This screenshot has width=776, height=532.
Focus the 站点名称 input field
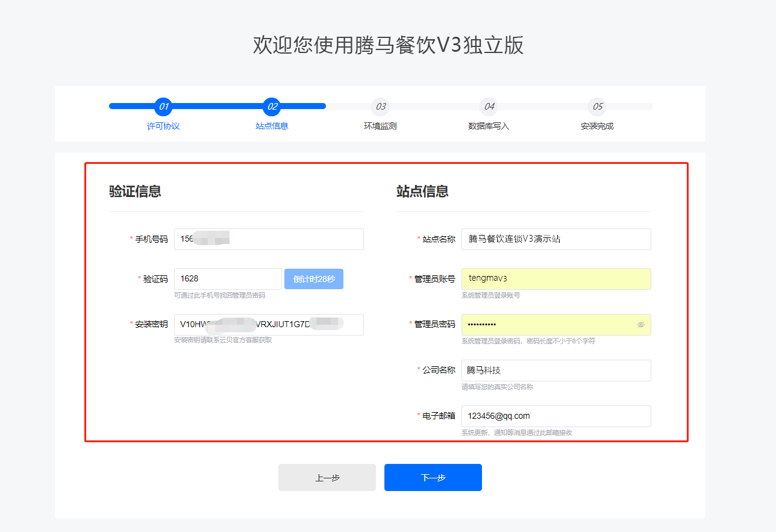coord(556,239)
